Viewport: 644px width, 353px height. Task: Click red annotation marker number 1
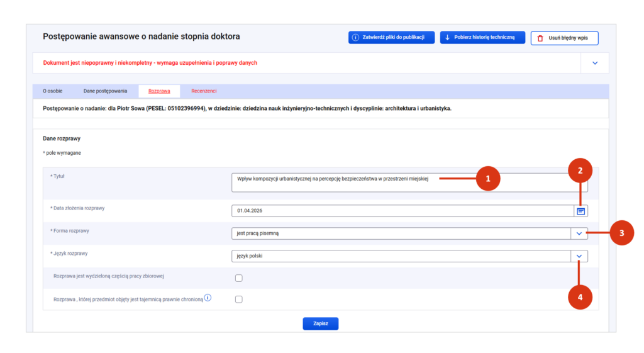pos(488,179)
